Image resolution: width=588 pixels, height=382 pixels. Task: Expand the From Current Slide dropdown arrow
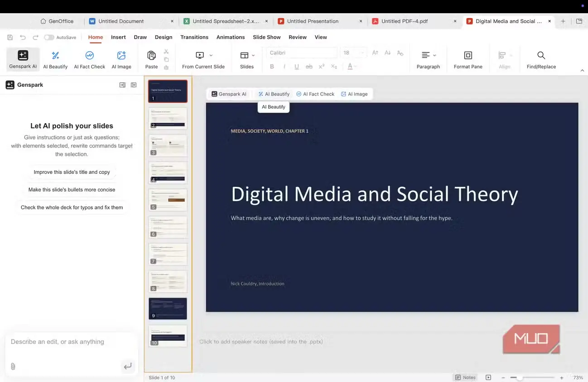tap(211, 55)
